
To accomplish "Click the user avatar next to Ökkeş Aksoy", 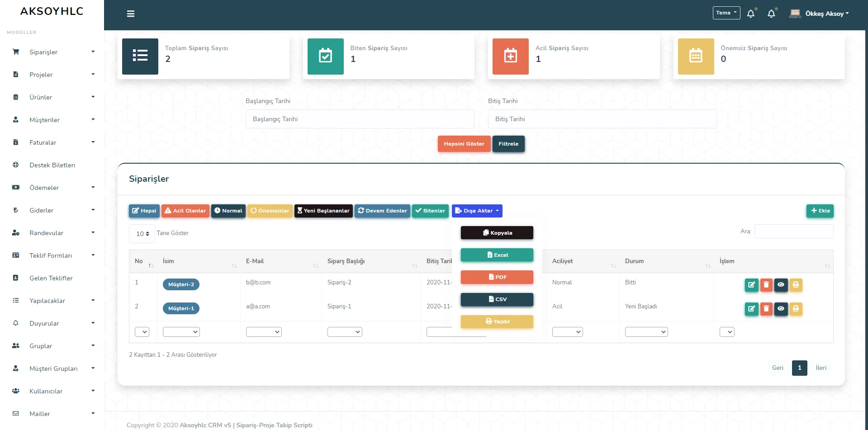I will point(795,14).
